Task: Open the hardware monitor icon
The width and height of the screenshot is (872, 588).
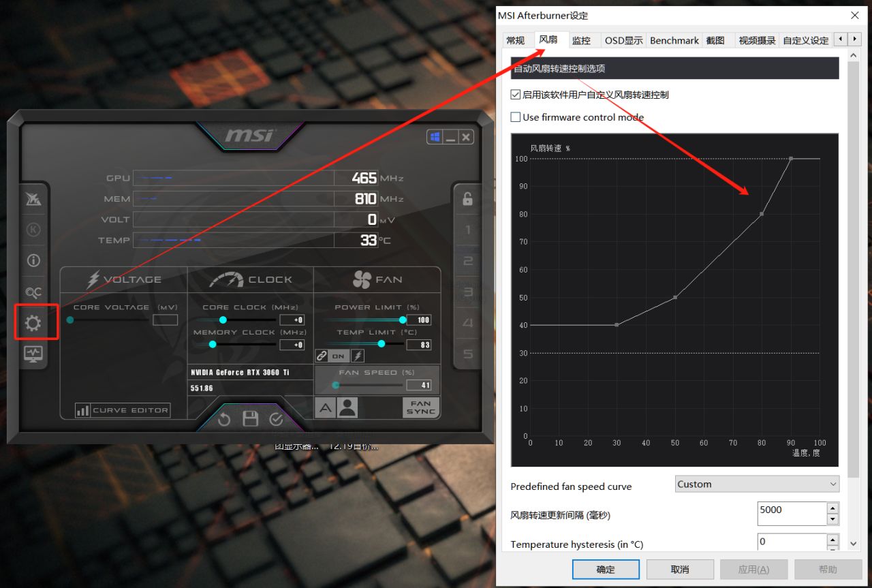Action: pos(33,354)
